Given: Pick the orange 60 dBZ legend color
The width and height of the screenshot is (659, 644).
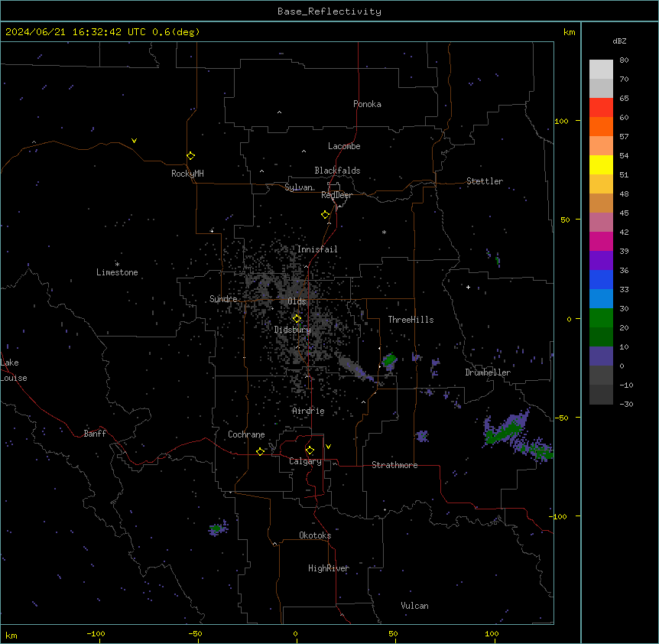Looking at the screenshot, I should tap(601, 126).
